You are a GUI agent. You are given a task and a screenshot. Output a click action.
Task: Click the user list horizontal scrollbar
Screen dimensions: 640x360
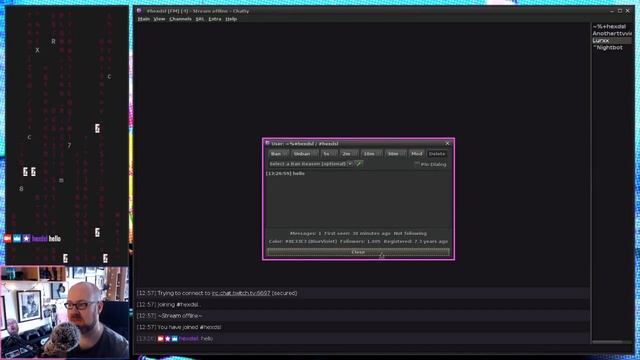pyautogui.click(x=611, y=342)
